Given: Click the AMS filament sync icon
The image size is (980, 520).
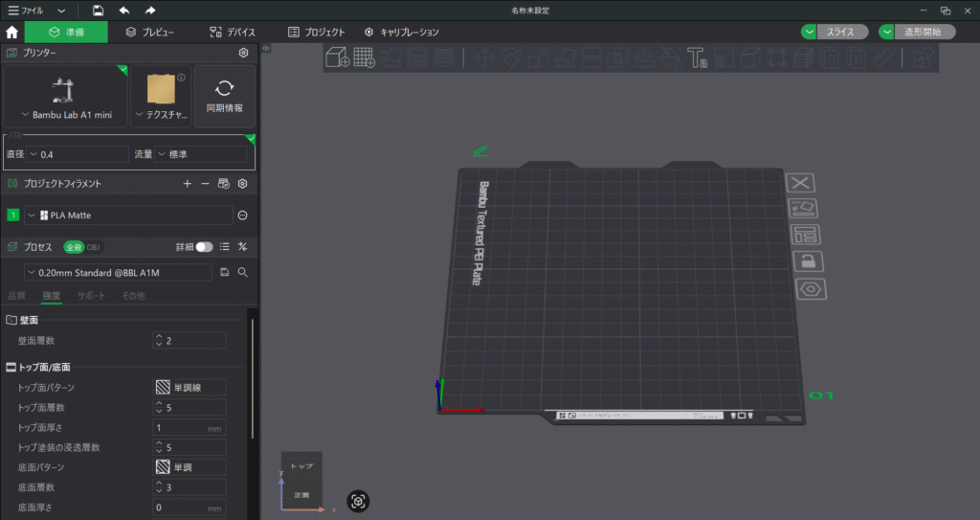Looking at the screenshot, I should pyautogui.click(x=223, y=183).
